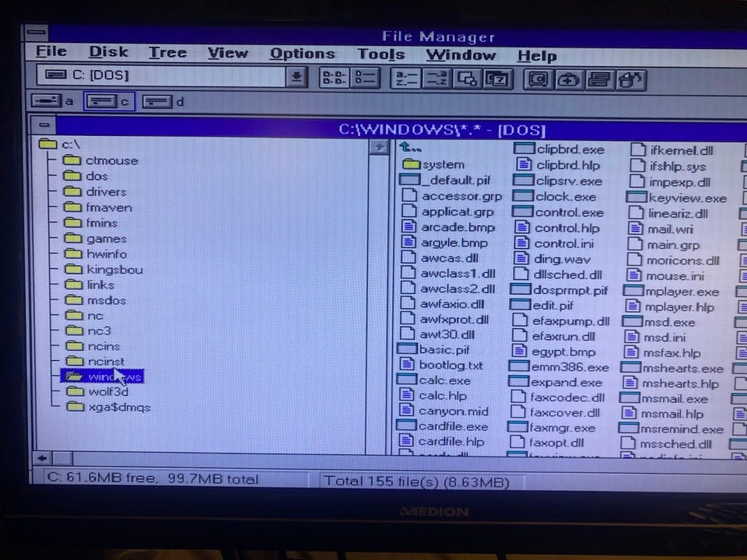The height and width of the screenshot is (560, 747).
Task: Select the cardfile.exe file
Action: pos(443,426)
